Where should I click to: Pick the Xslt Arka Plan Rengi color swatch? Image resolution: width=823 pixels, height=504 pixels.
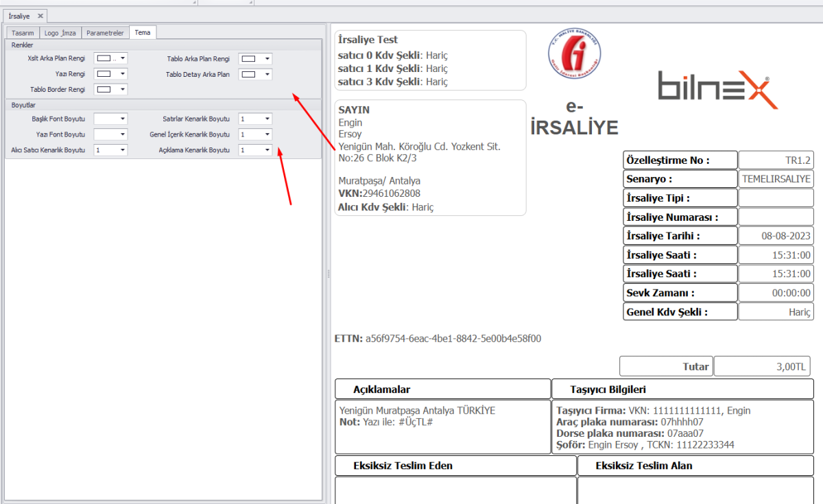104,59
